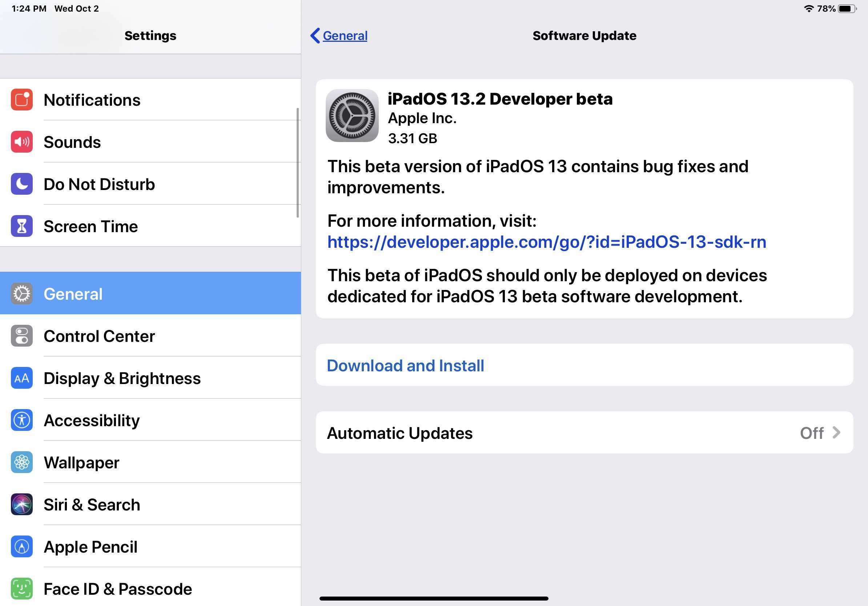Tap the Sounds speaker icon
Viewport: 868px width, 606px height.
coord(21,142)
